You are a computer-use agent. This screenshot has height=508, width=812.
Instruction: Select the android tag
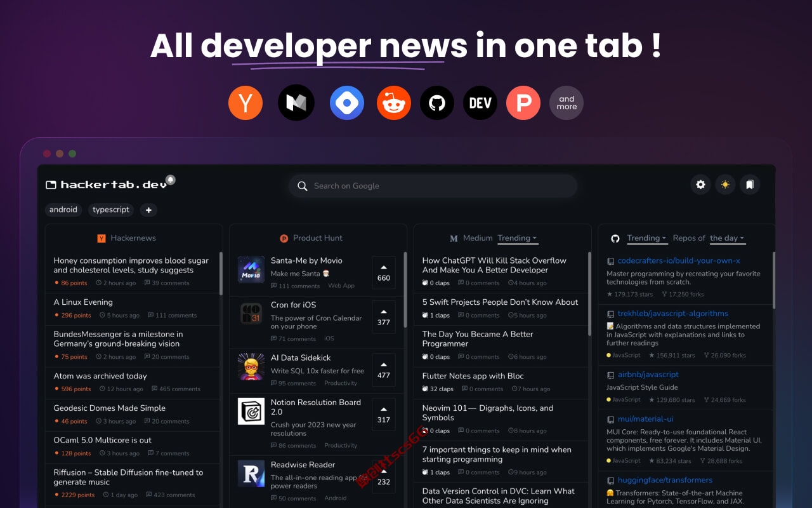(x=63, y=210)
